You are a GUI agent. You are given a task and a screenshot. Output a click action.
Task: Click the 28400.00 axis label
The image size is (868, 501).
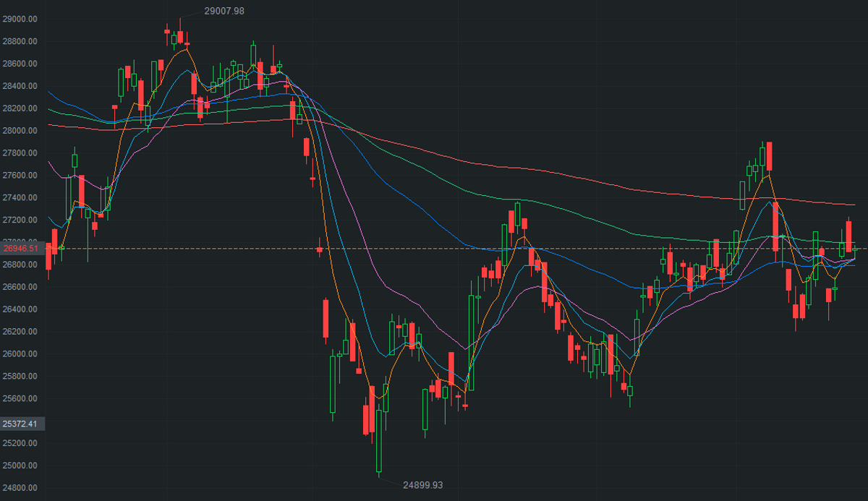click(x=20, y=86)
